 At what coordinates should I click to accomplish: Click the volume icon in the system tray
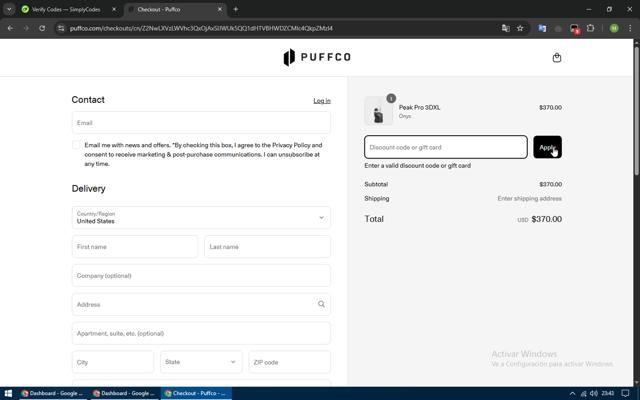[x=593, y=393]
